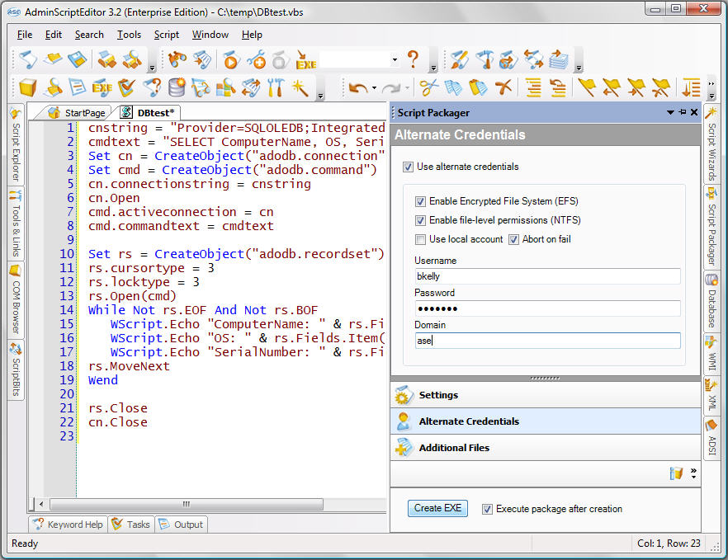Click the indent lines icon

(534, 87)
